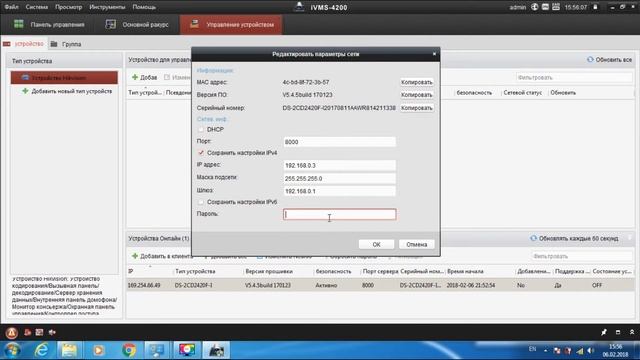Image resolution: width=640 pixels, height=360 pixels.
Task: Open the alarm warning icon at bottom bar
Action: pos(11,333)
